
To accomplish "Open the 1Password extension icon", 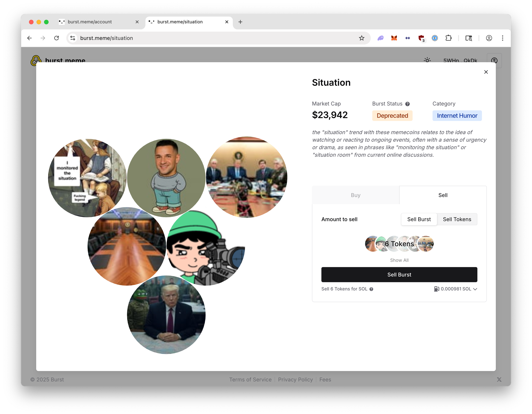I will [x=434, y=38].
